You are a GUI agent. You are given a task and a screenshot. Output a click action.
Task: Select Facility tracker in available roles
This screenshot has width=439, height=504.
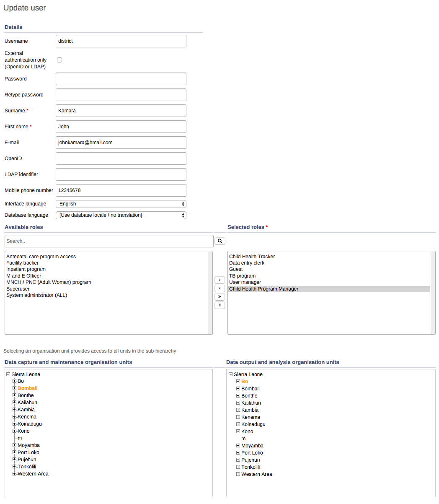tap(22, 263)
